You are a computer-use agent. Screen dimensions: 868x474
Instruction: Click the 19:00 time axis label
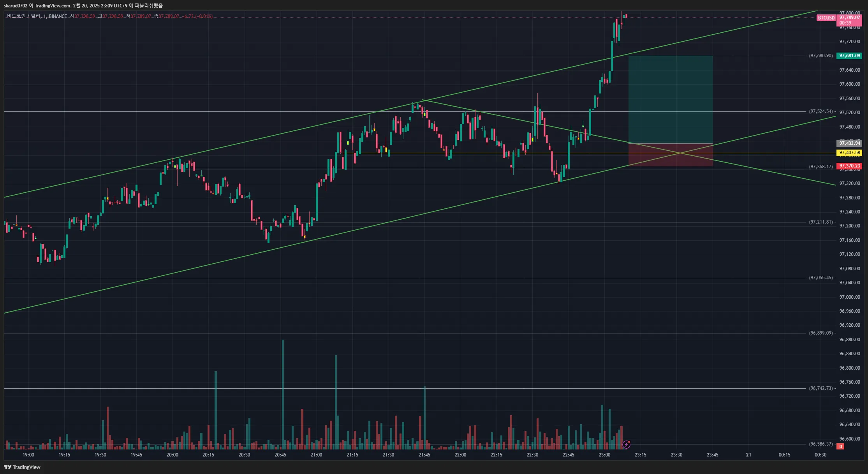(x=28, y=455)
